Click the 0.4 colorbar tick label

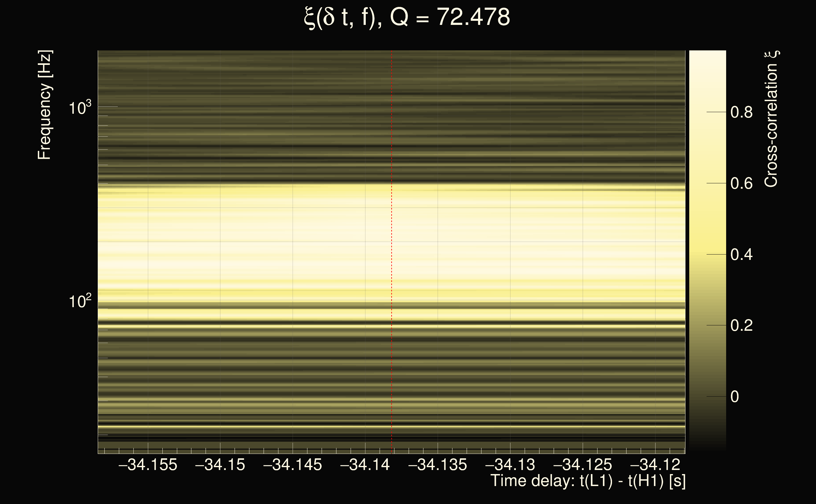[x=741, y=255]
